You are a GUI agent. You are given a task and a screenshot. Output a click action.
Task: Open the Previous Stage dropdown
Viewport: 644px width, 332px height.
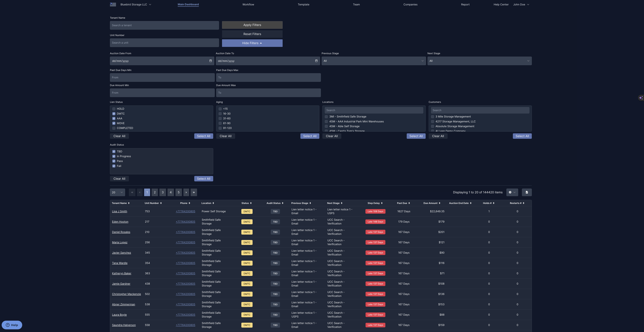tap(373, 61)
